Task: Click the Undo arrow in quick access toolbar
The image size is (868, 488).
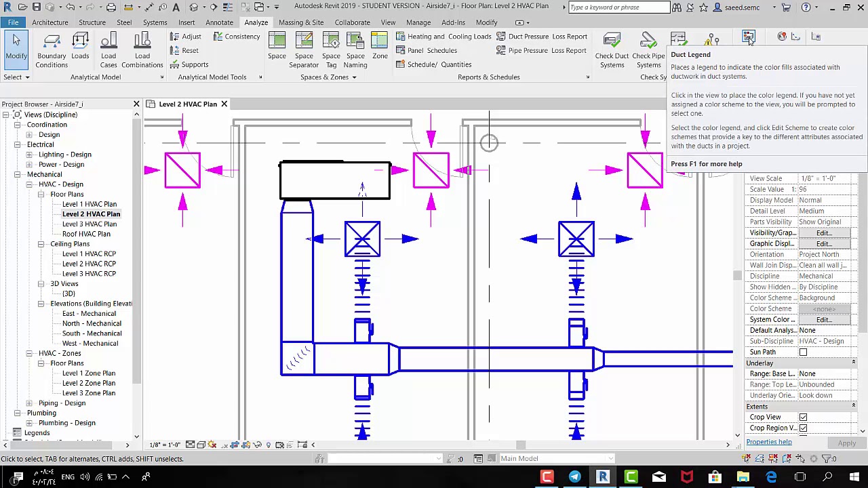Action: tap(70, 7)
